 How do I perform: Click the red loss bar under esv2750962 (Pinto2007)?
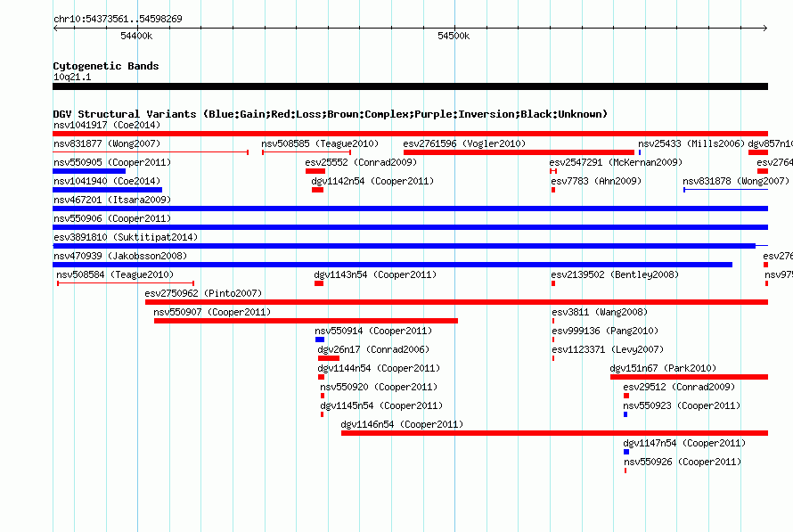(x=457, y=302)
